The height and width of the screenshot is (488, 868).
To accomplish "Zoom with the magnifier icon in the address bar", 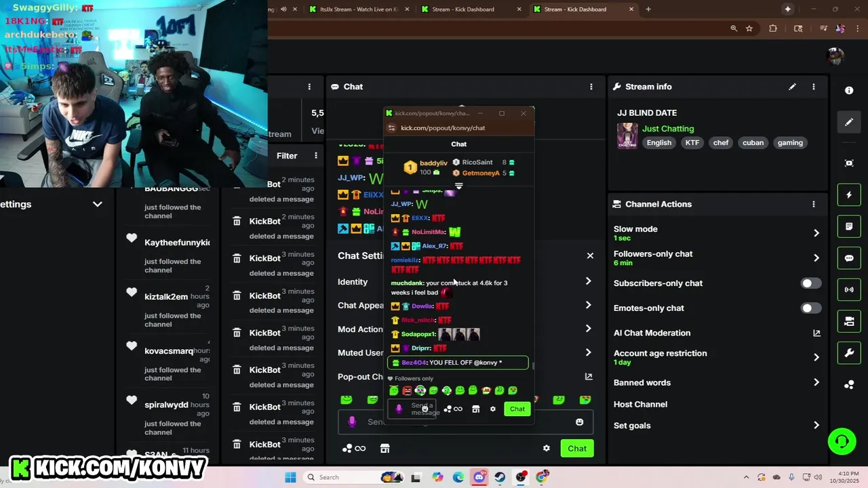I will 734,28.
